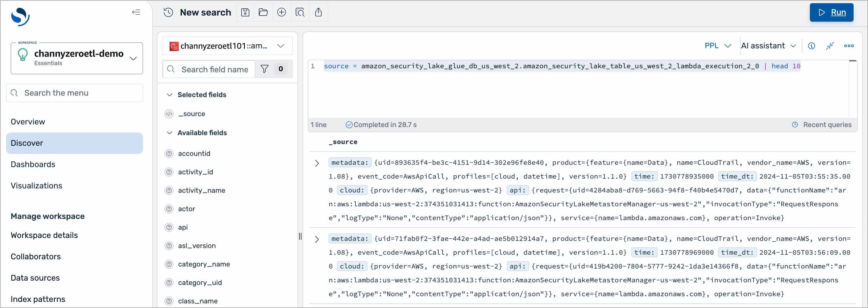
Task: Open a saved search folder
Action: click(x=263, y=12)
